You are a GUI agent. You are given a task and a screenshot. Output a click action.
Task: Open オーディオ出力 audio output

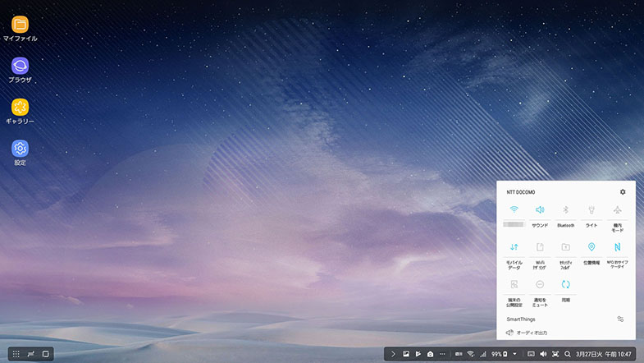point(527,333)
